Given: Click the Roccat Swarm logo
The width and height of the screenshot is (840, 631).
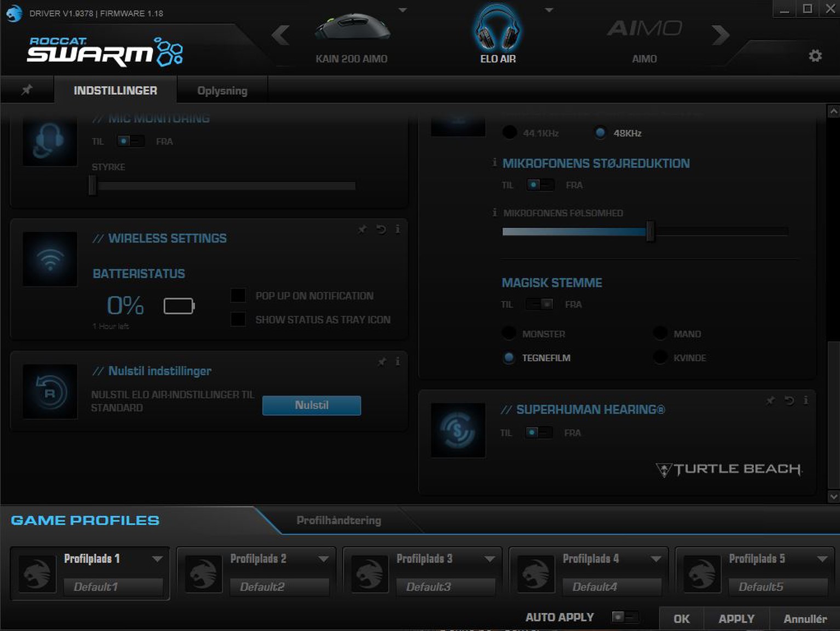Looking at the screenshot, I should (x=105, y=51).
